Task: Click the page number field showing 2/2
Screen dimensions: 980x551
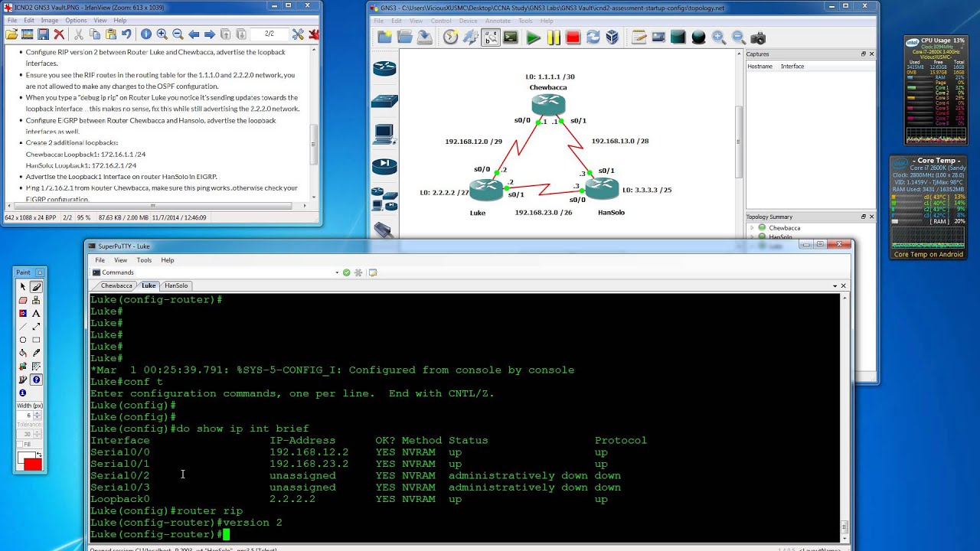Action: [269, 34]
